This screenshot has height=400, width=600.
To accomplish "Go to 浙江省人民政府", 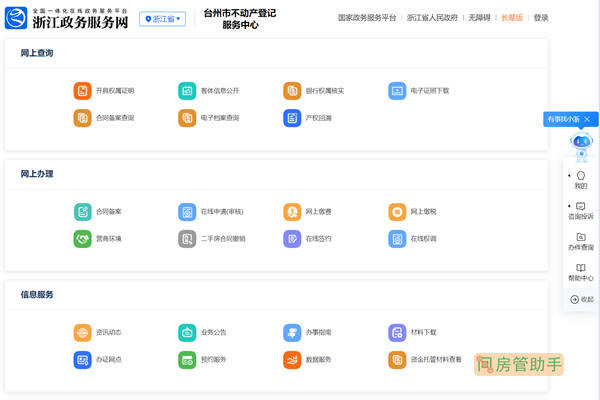I will pyautogui.click(x=432, y=18).
